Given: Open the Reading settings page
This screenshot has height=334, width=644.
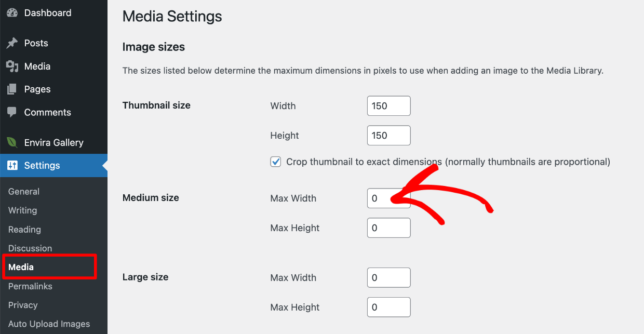Looking at the screenshot, I should pos(24,229).
